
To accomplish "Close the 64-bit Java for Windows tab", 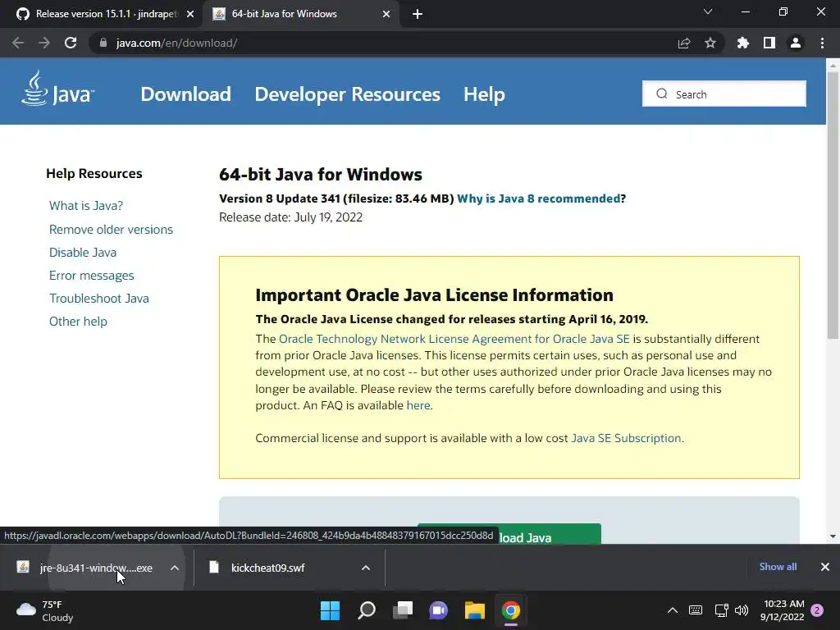I will [386, 14].
